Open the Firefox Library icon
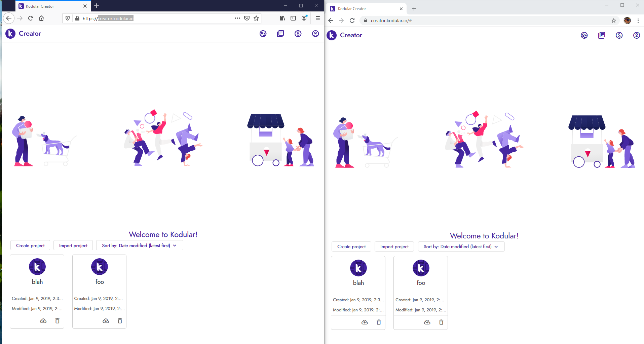 pos(282,18)
